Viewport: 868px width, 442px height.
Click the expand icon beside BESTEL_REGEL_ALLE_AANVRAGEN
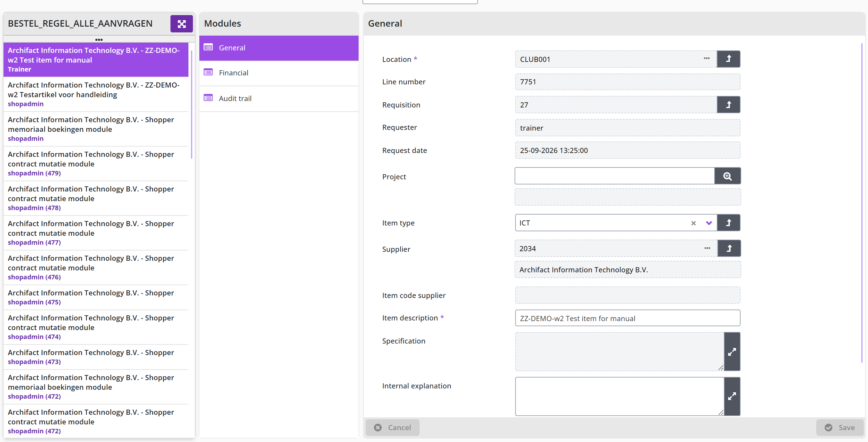(x=181, y=23)
